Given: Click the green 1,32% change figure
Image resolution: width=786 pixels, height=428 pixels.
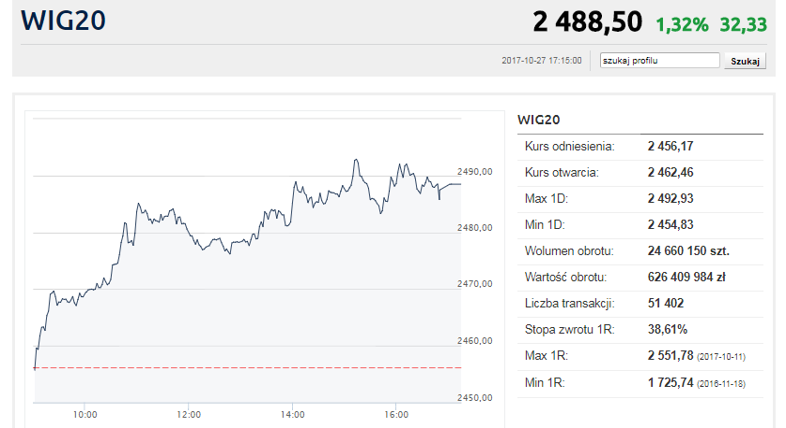Looking at the screenshot, I should 683,23.
